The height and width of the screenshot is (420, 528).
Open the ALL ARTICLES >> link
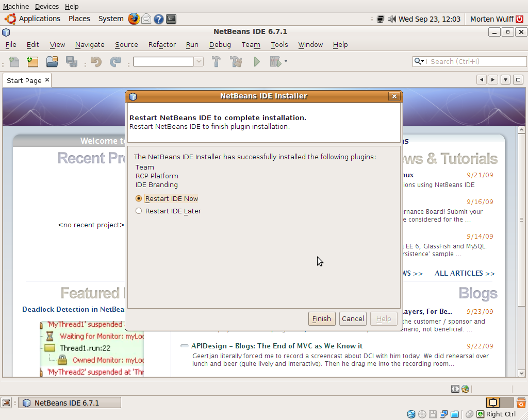click(465, 273)
